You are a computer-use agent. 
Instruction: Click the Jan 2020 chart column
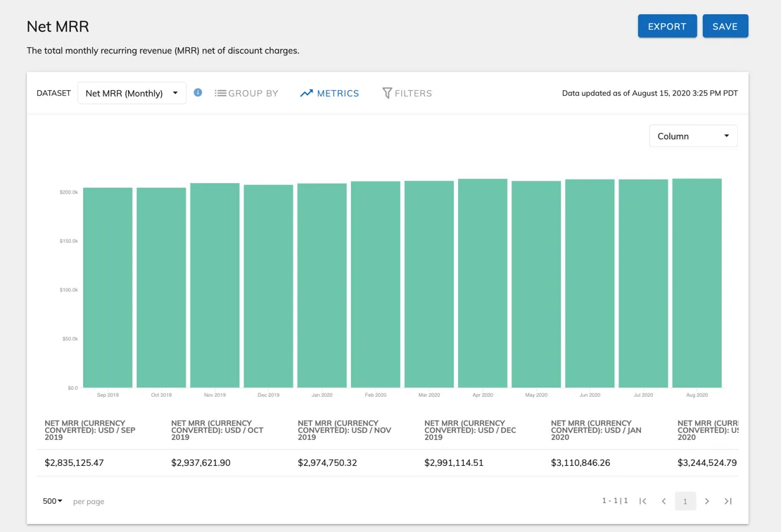(322, 286)
